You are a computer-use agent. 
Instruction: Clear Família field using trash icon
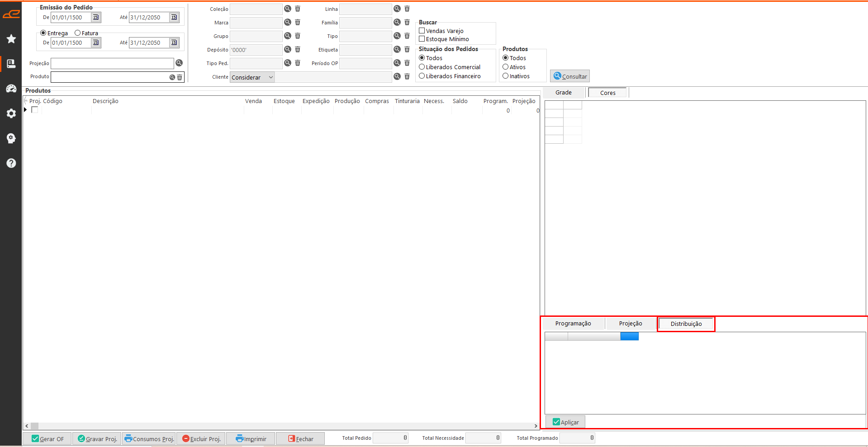407,23
